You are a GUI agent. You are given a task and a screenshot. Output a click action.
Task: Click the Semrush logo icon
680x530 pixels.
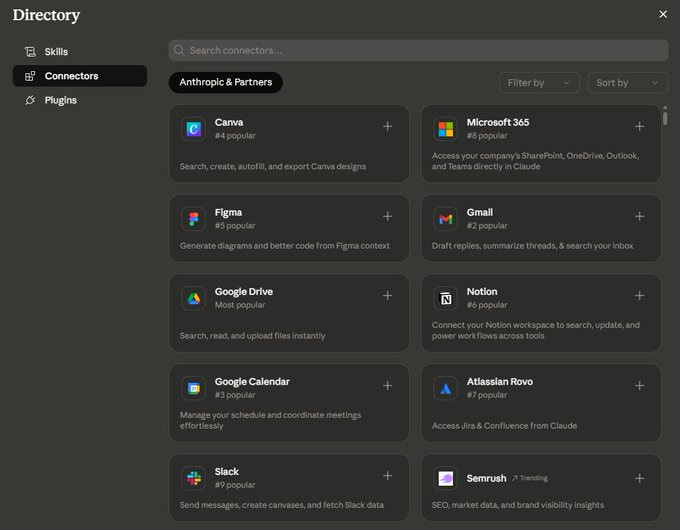[x=445, y=478]
